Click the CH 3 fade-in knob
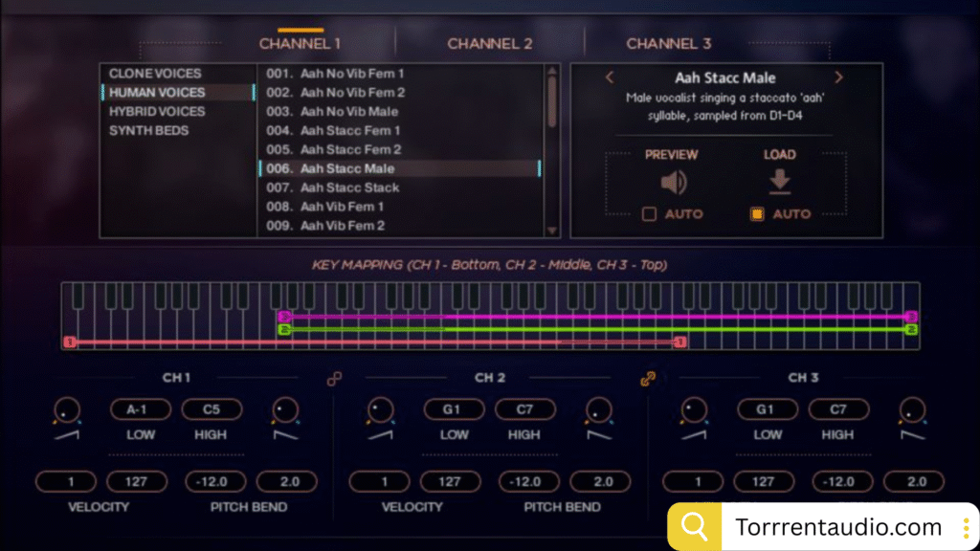 coord(694,410)
